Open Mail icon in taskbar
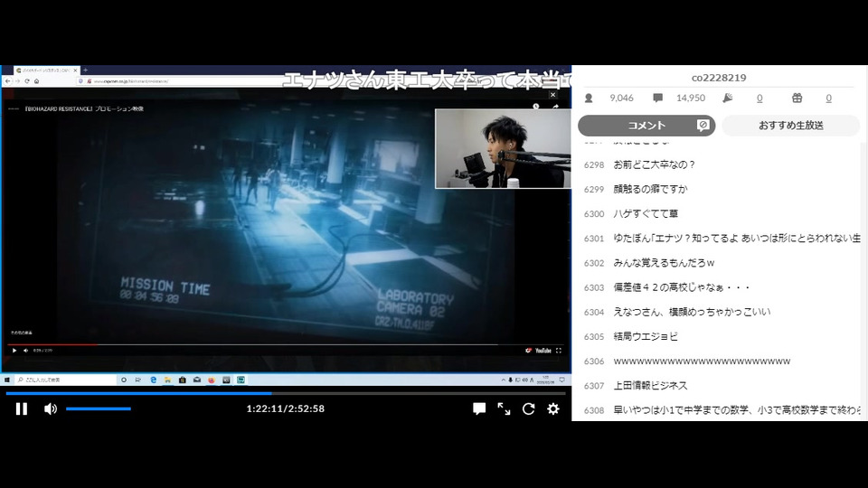 pos(197,380)
